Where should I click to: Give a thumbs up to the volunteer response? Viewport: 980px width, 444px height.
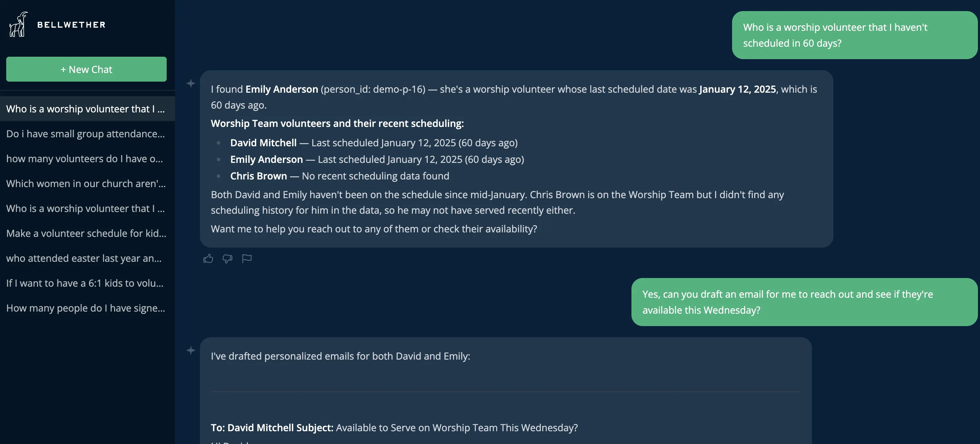pos(208,258)
